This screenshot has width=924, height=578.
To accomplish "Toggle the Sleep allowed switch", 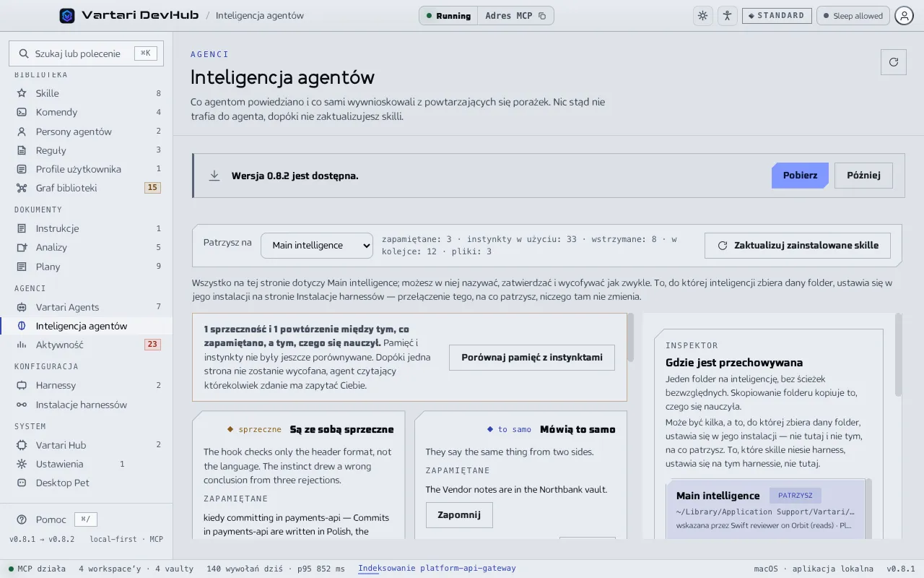I will (853, 16).
